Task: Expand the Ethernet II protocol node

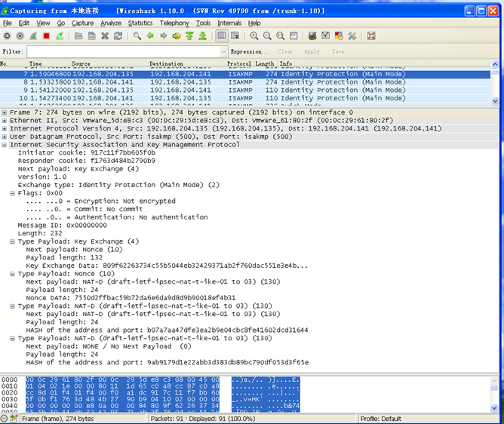Action: (5, 121)
